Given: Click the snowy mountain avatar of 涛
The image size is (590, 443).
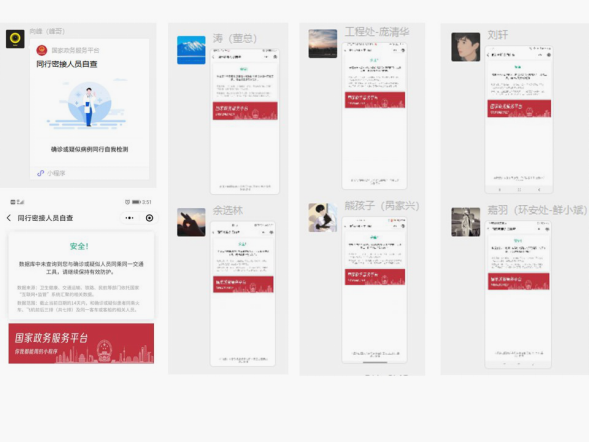Looking at the screenshot, I should coord(191,50).
